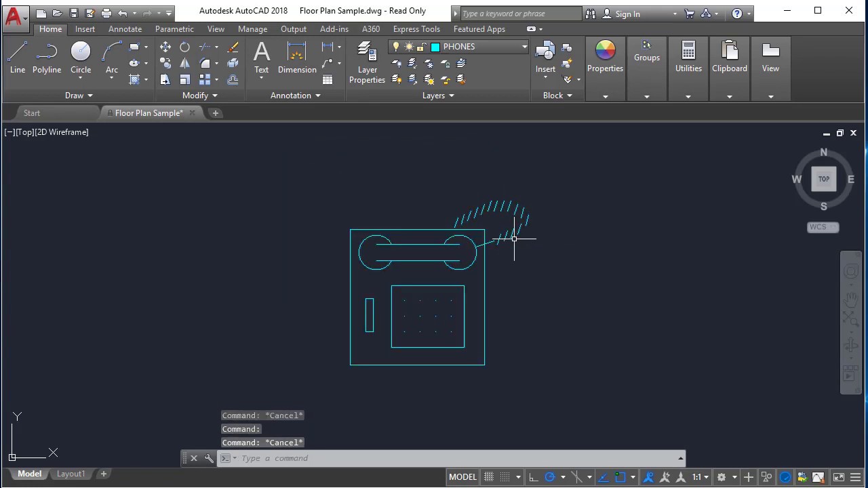868x488 pixels.
Task: Click the Erase tool icon
Action: (233, 47)
